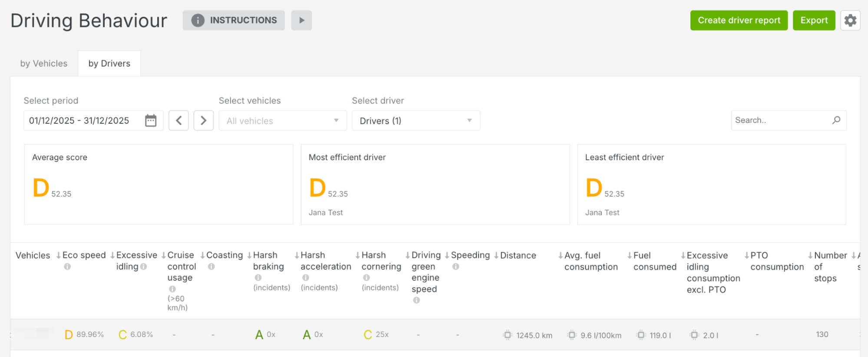This screenshot has width=868, height=357.
Task: Click the Export button
Action: point(814,20)
